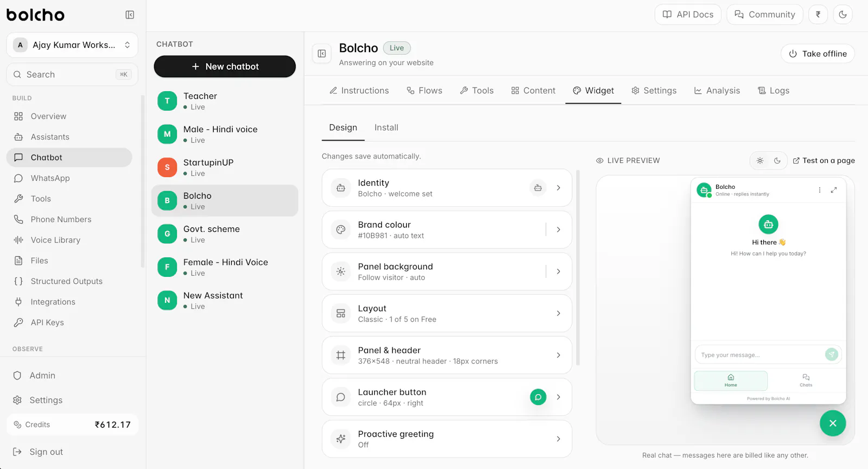Screen dimensions: 868x469
Task: Switch to the Tools tab in chatbot header
Action: 477,91
